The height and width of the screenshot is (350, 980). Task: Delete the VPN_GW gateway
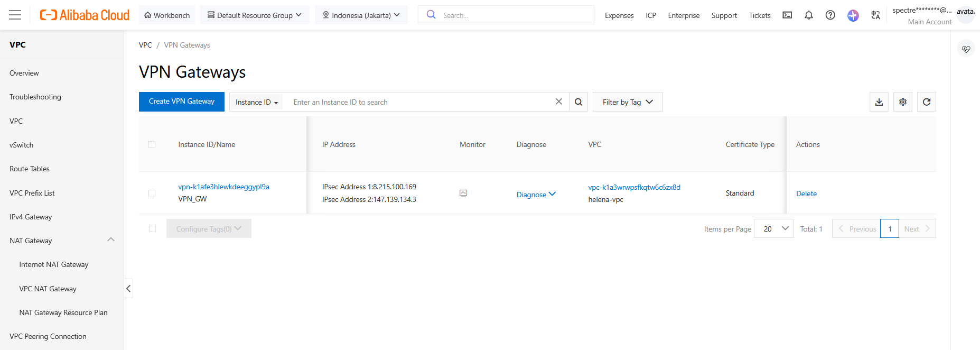pos(806,194)
